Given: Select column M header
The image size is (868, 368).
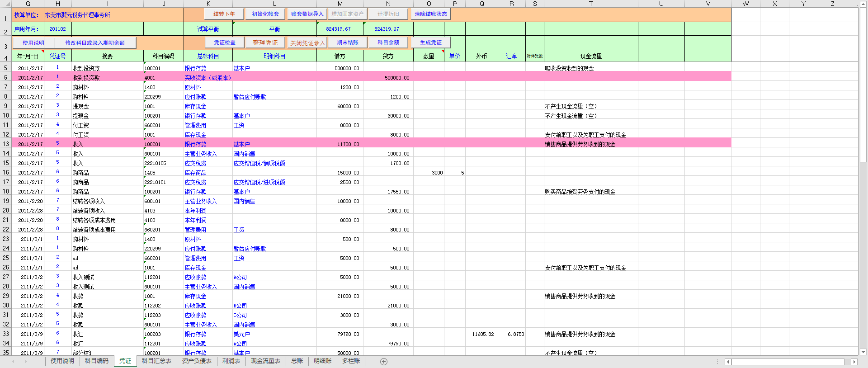Looking at the screenshot, I should click(340, 4).
